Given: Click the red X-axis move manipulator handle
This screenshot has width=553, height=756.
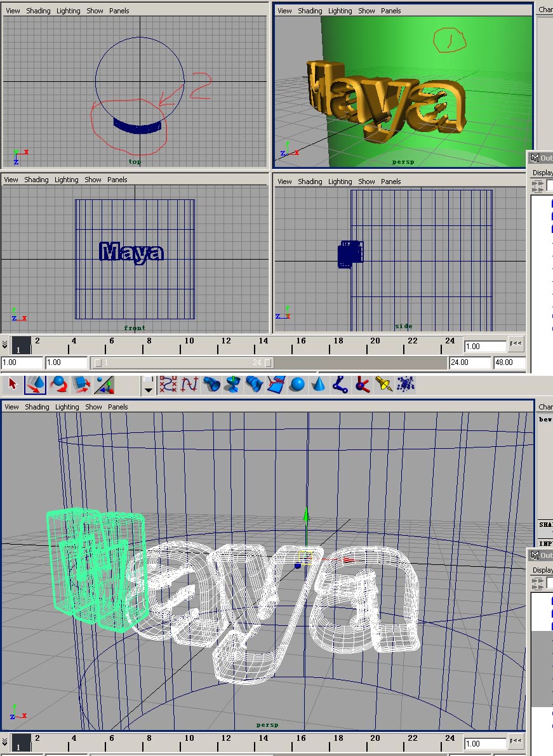Looking at the screenshot, I should 349,560.
